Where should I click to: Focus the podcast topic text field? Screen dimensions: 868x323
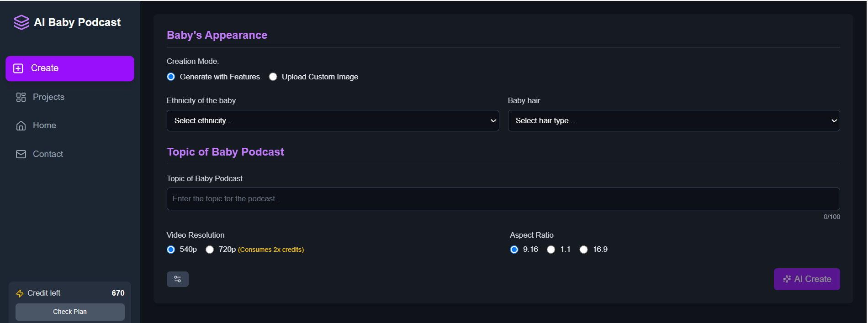(x=503, y=199)
